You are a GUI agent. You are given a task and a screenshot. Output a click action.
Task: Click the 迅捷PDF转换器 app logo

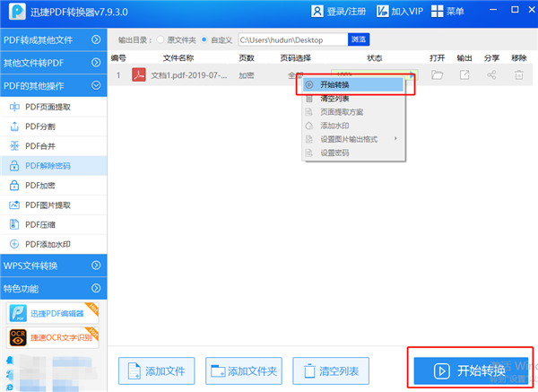tap(17, 12)
